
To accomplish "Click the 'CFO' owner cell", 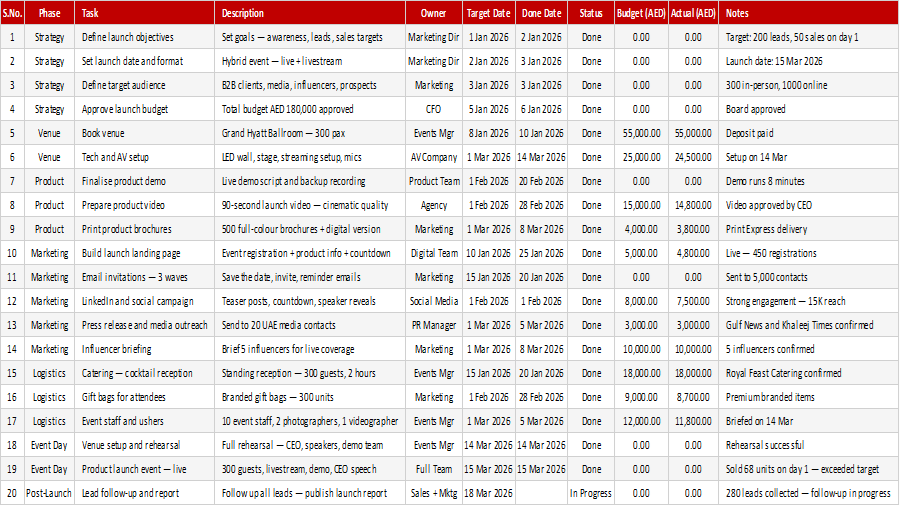I will coord(433,109).
